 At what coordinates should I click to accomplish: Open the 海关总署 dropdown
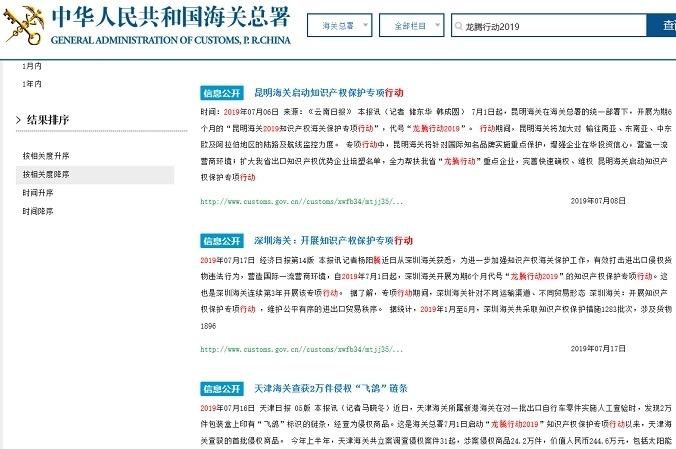(x=340, y=25)
